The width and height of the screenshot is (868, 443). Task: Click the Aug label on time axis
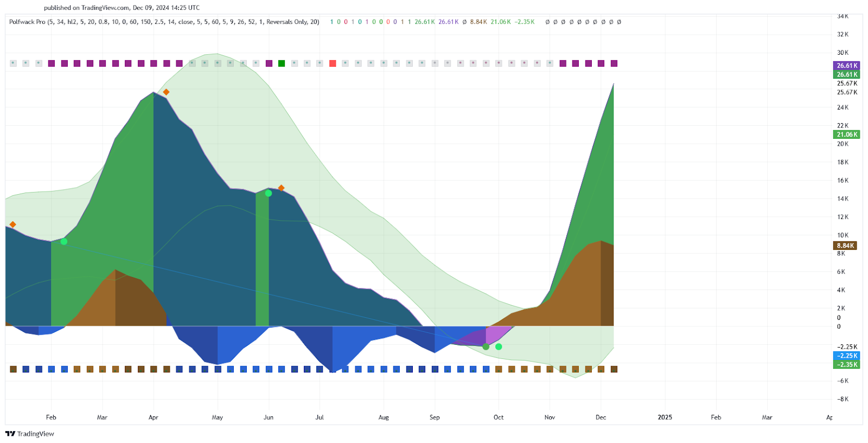(x=384, y=418)
